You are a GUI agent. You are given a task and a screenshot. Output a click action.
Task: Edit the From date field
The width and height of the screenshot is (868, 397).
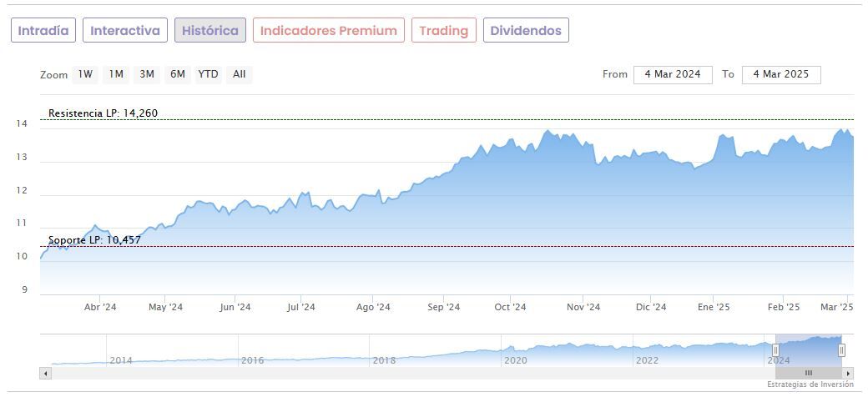(x=673, y=74)
